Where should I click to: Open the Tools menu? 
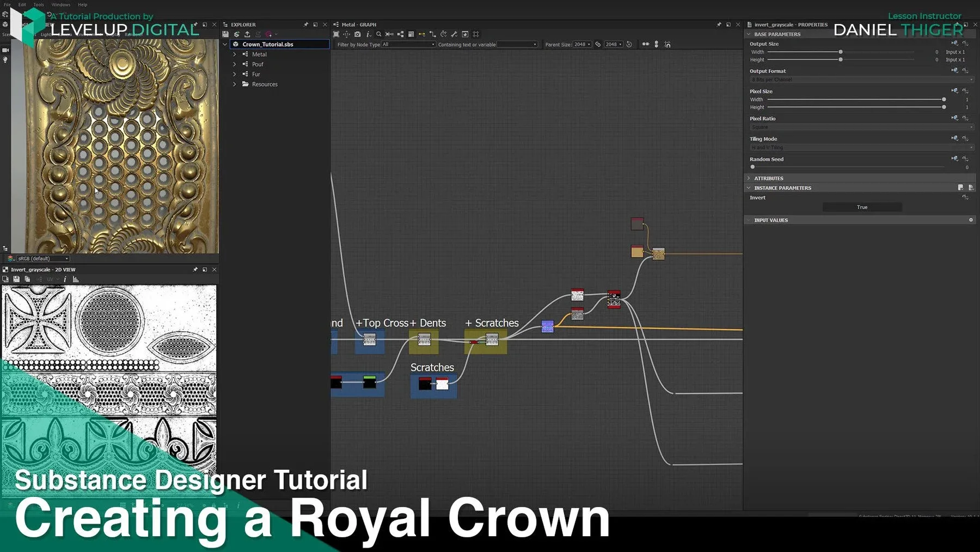38,4
